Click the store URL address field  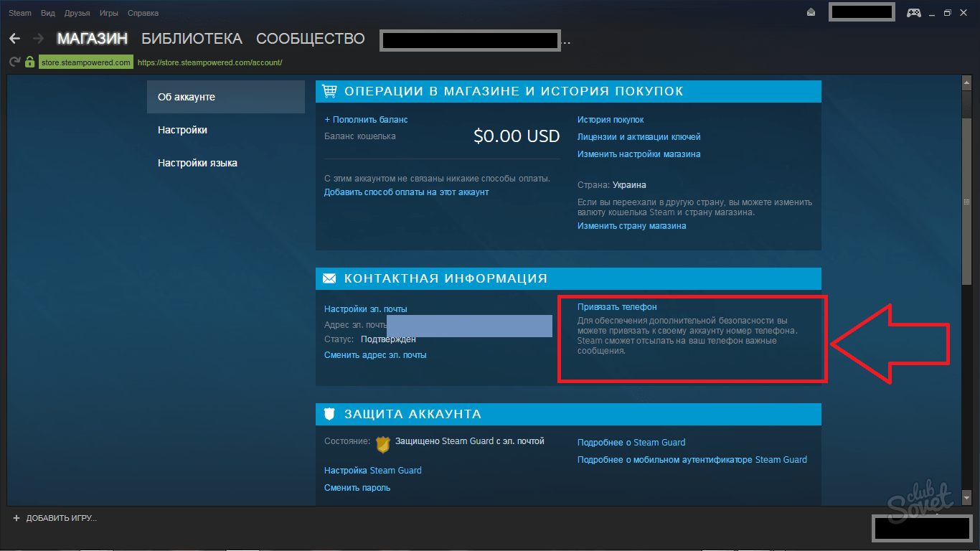tap(209, 62)
